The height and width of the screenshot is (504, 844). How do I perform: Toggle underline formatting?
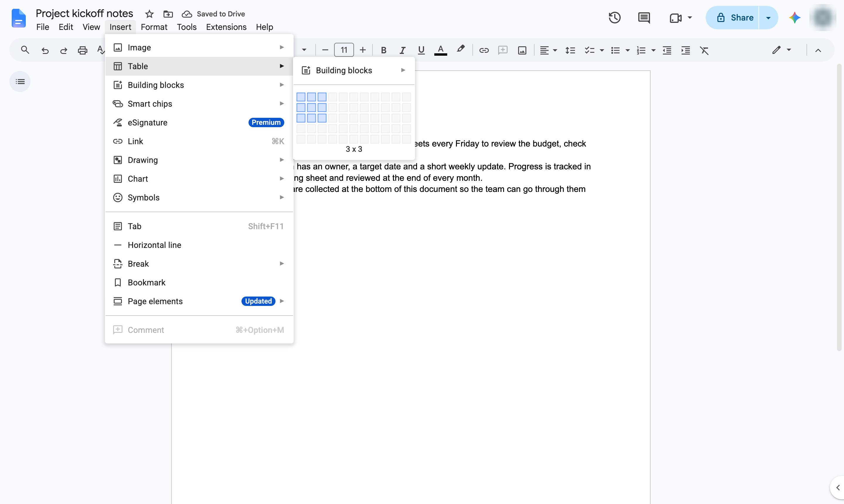(421, 50)
